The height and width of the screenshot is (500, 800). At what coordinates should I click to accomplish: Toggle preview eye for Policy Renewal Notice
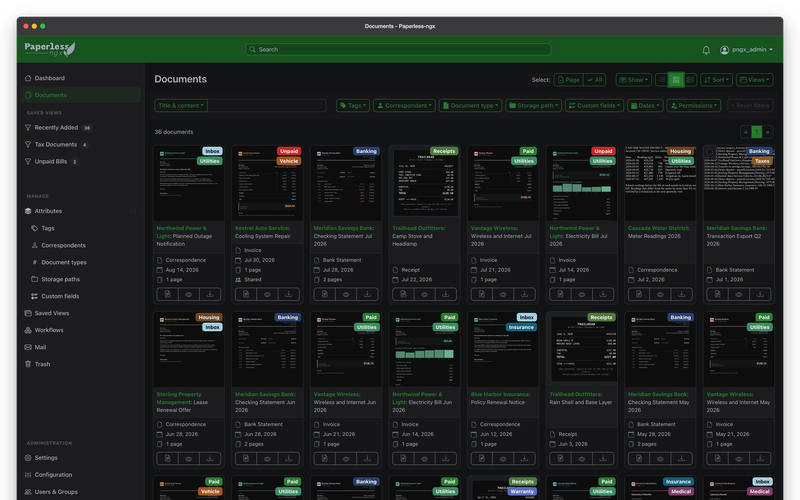[x=503, y=458]
